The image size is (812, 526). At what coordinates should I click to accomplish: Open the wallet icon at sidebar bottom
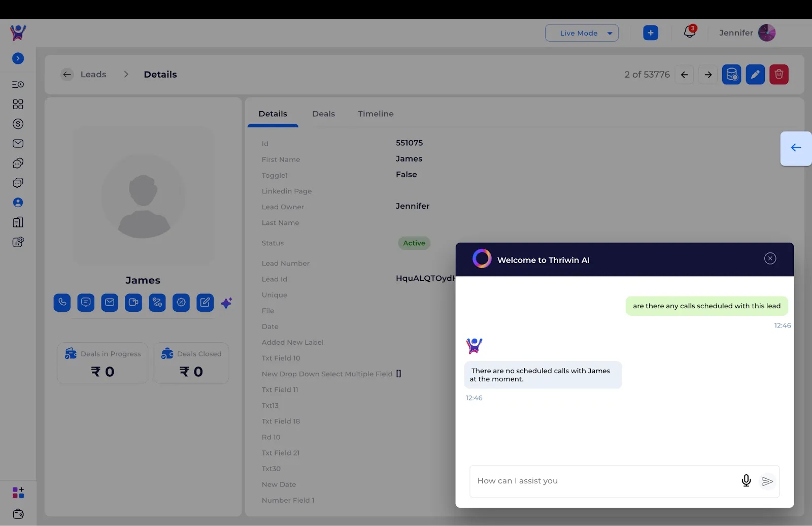tap(18, 514)
